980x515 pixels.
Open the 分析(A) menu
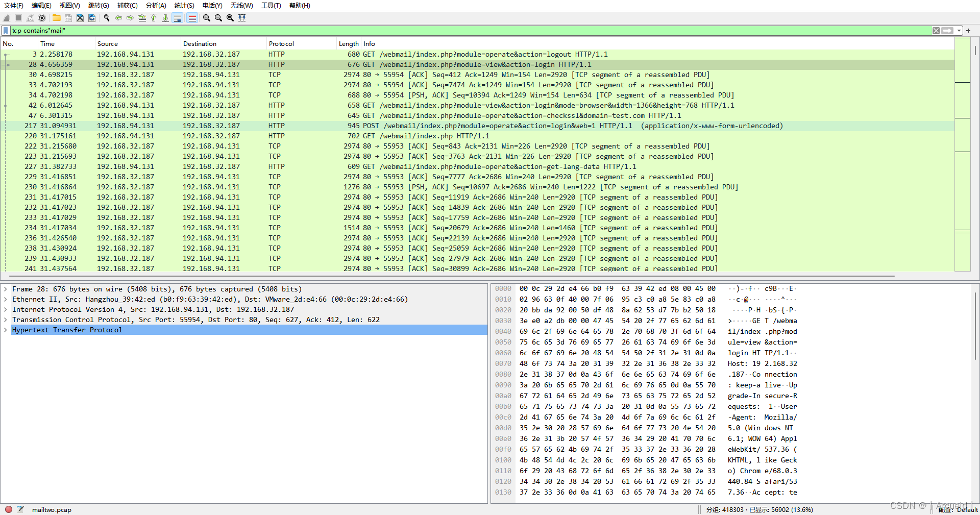pos(156,6)
